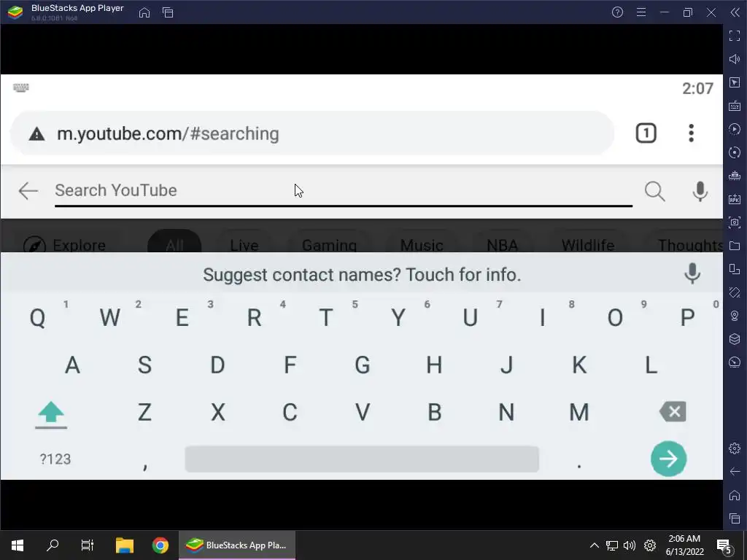The width and height of the screenshot is (747, 560).
Task: Take a screenshot with camera icon
Action: tap(735, 222)
